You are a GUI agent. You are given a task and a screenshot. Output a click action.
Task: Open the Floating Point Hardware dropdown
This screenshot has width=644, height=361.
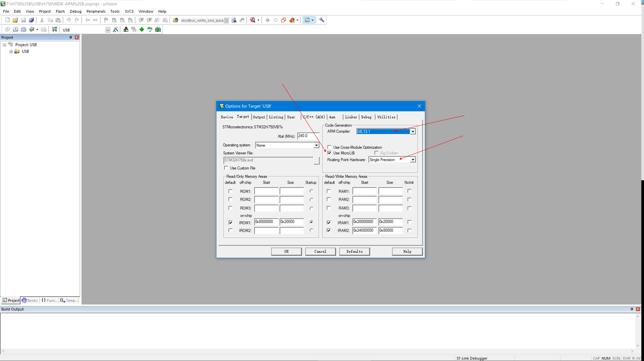click(x=413, y=160)
